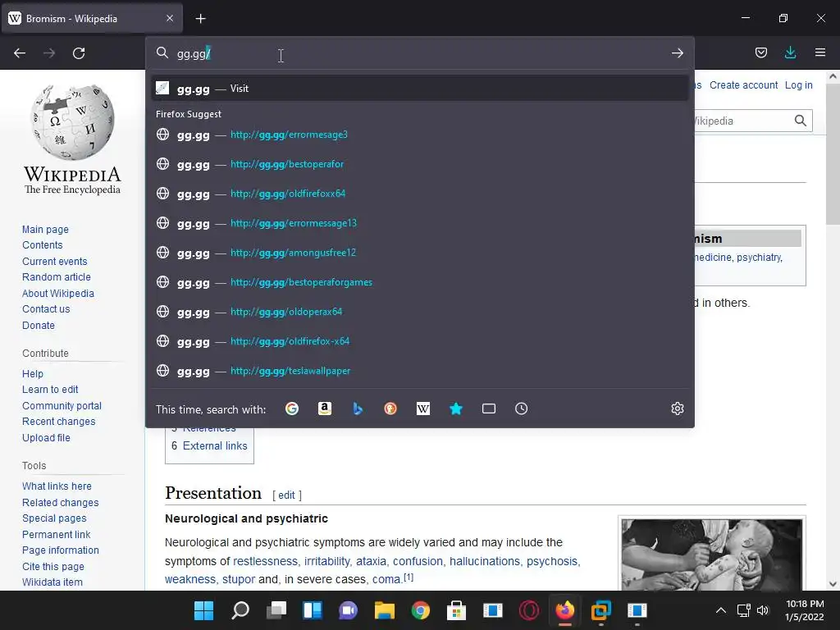Screen dimensions: 840x630
Task: Search with Amazon this time
Action: point(325,409)
